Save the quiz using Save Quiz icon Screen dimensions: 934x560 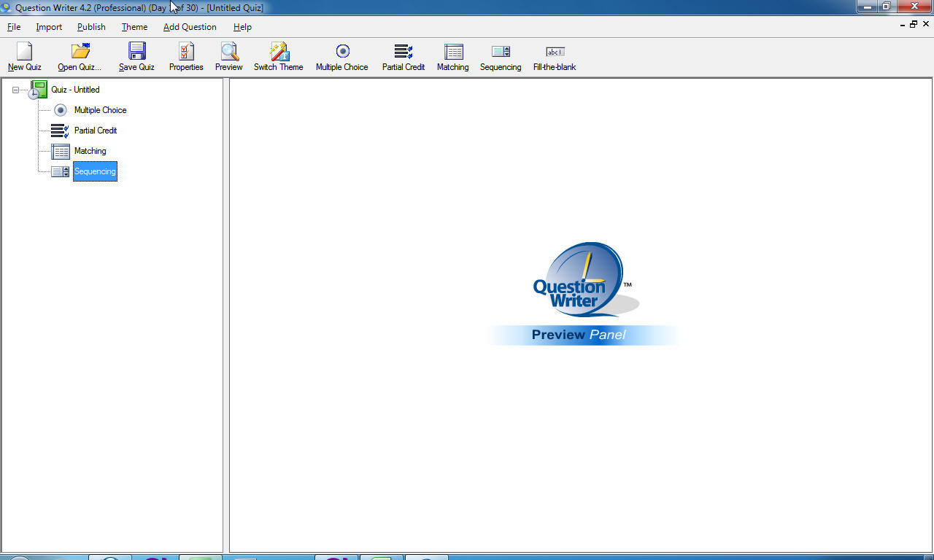coord(136,51)
